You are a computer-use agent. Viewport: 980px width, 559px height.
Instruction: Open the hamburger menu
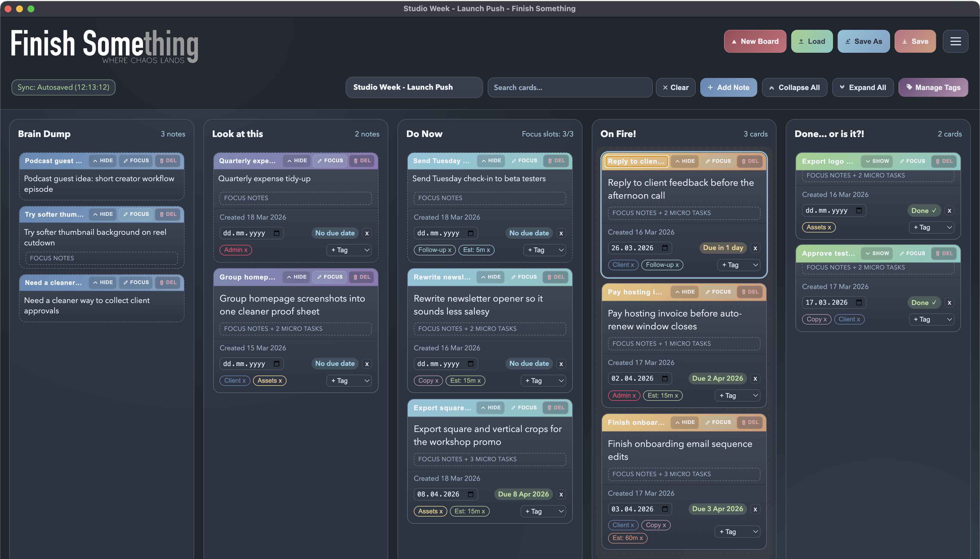[x=955, y=41]
